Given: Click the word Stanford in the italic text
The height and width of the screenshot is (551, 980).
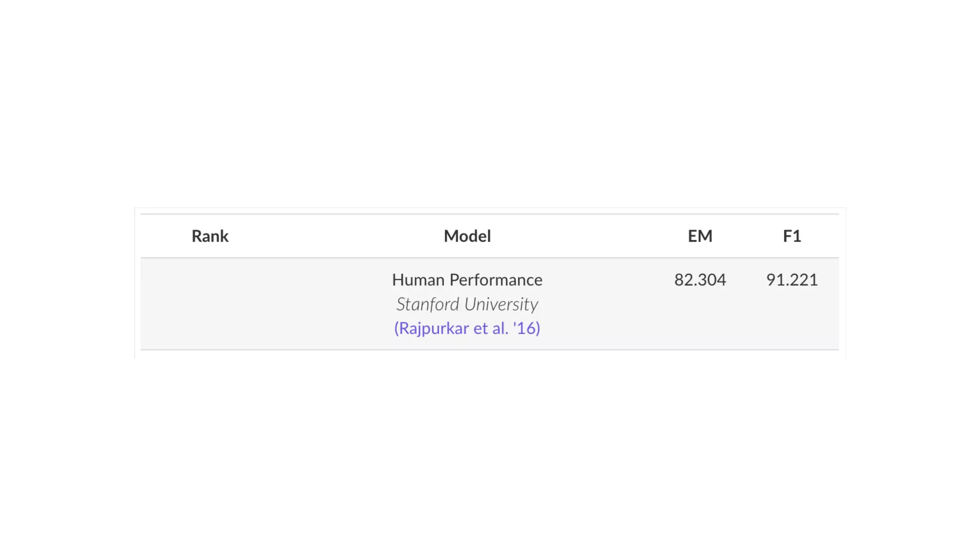Looking at the screenshot, I should coord(428,304).
